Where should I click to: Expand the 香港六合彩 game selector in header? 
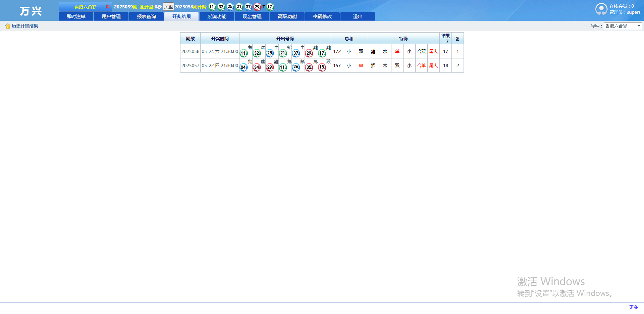(x=86, y=7)
